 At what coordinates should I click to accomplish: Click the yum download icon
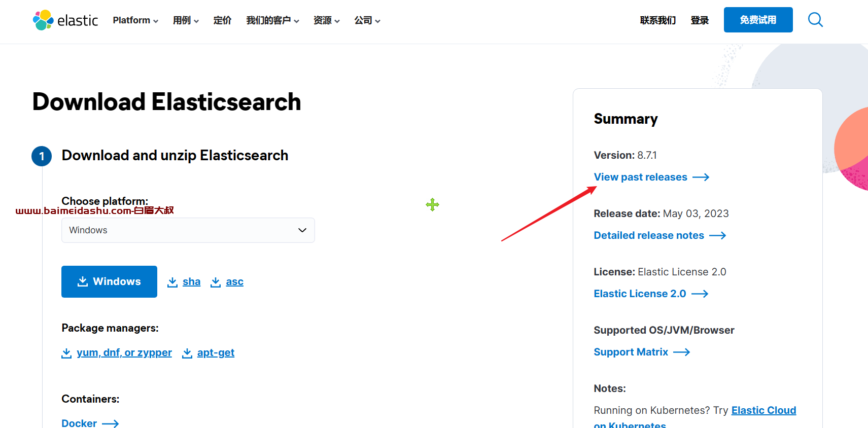(x=66, y=353)
